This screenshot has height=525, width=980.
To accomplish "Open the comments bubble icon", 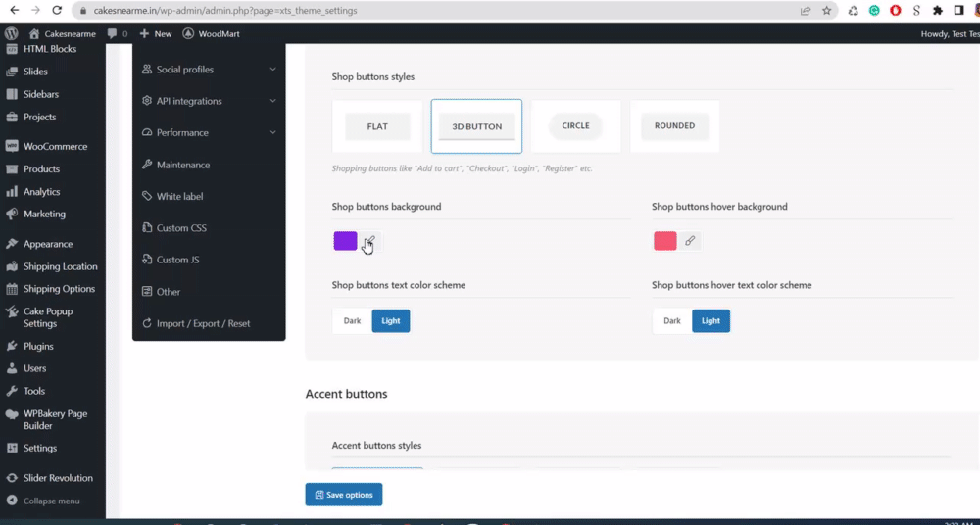I will (x=112, y=33).
